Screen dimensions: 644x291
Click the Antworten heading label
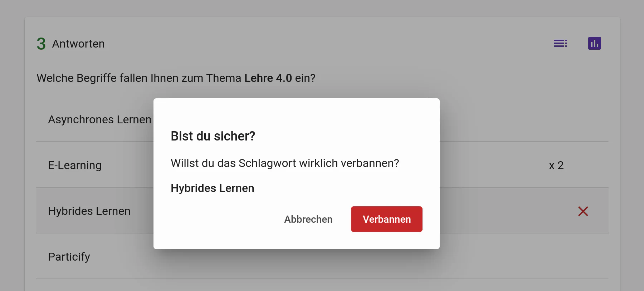(78, 44)
